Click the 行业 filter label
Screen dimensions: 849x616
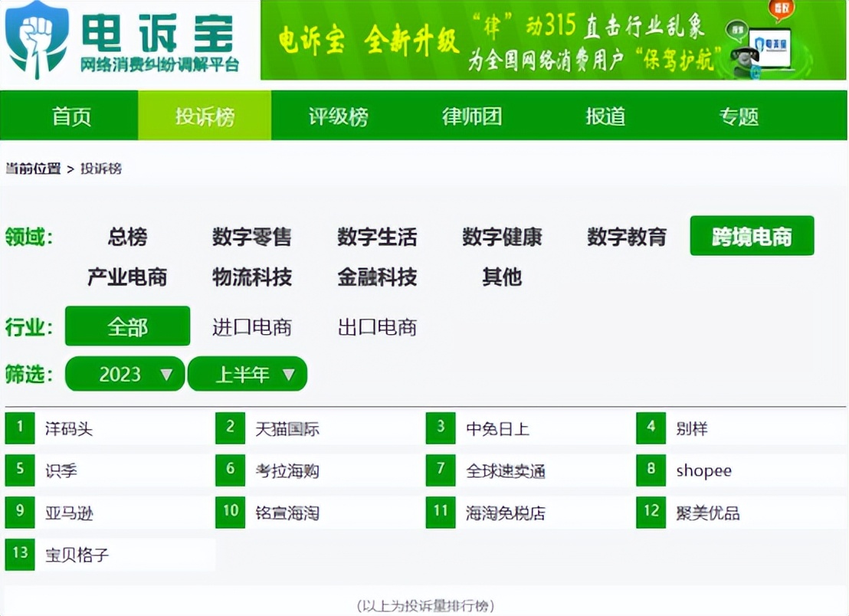(28, 327)
